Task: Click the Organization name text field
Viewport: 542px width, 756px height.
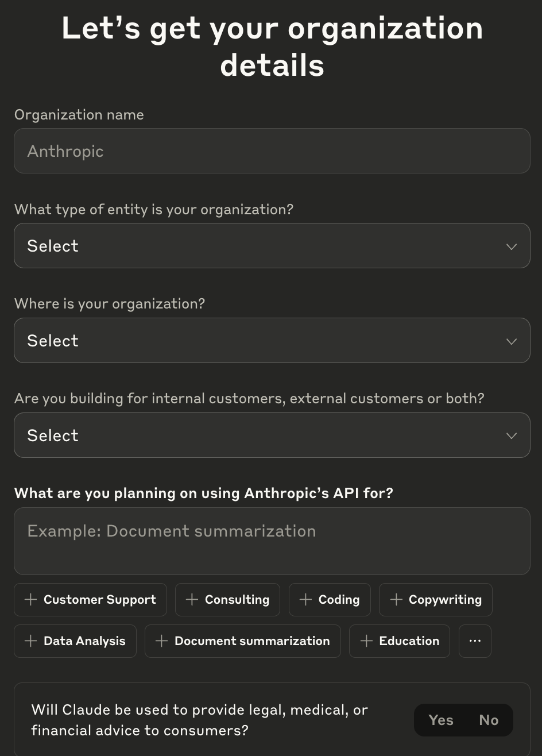Action: coord(272,151)
